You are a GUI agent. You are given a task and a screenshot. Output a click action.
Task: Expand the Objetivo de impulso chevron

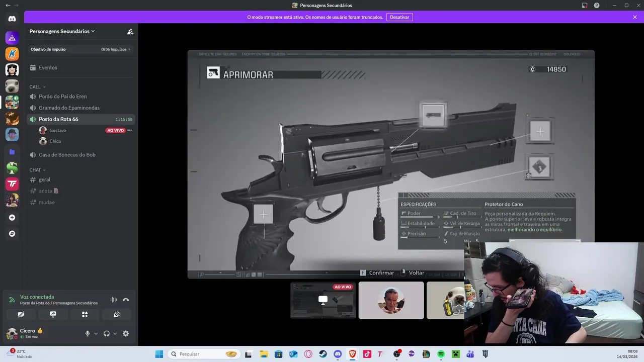pyautogui.click(x=129, y=49)
